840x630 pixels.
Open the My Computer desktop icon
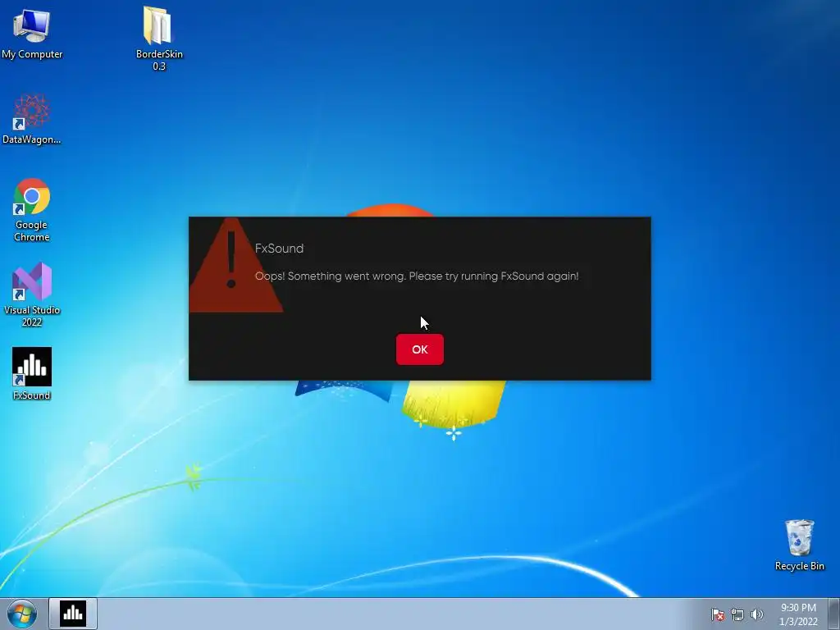tap(32, 33)
